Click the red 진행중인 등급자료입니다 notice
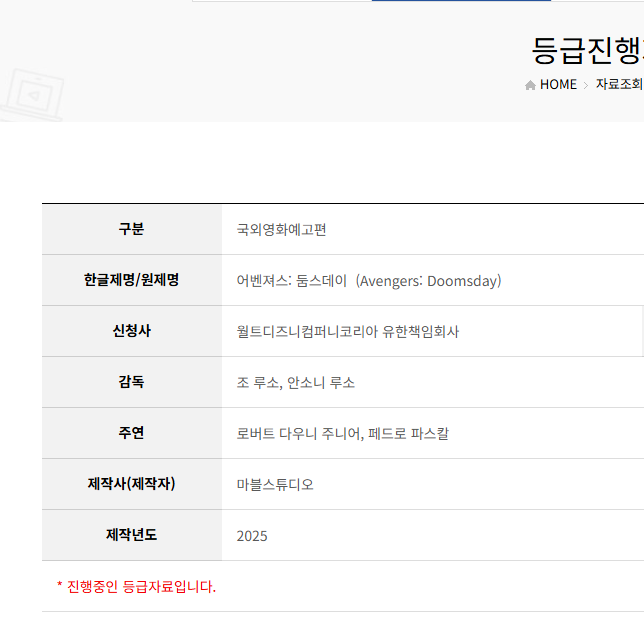 136,587
